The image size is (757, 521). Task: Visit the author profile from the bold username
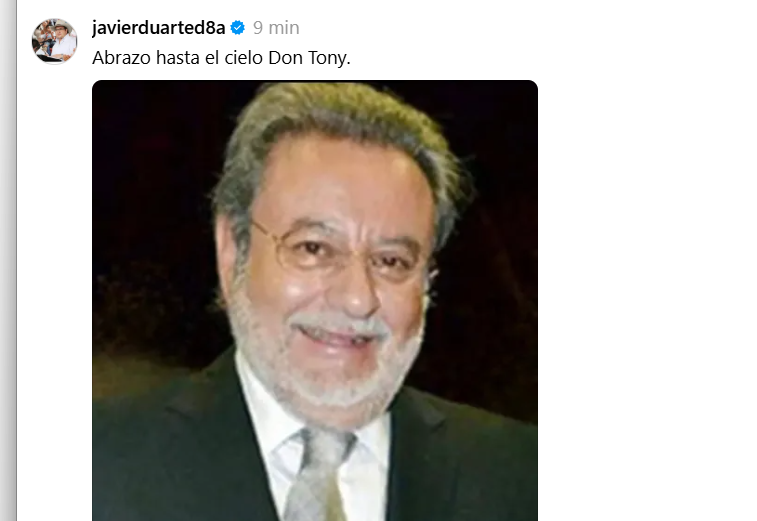click(158, 28)
